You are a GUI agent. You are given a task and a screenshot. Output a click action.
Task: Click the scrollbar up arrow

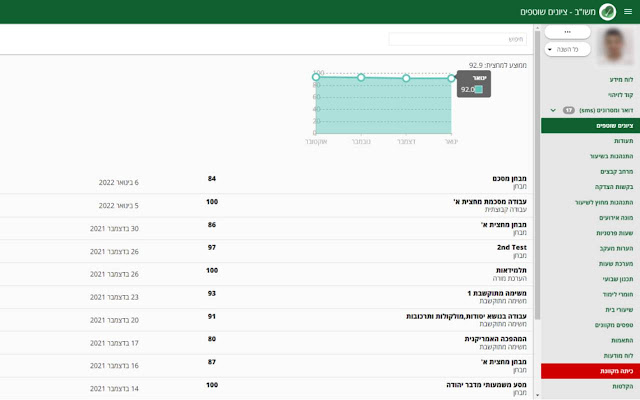[537, 28]
